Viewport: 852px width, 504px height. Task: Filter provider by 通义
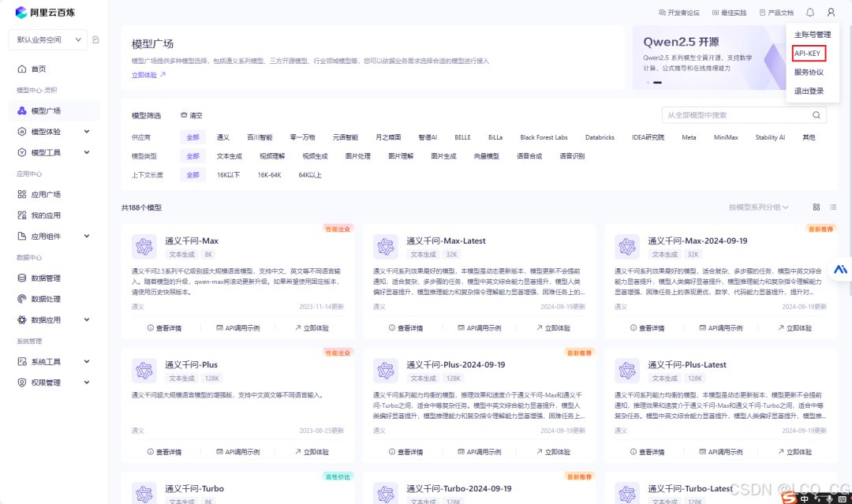point(222,137)
